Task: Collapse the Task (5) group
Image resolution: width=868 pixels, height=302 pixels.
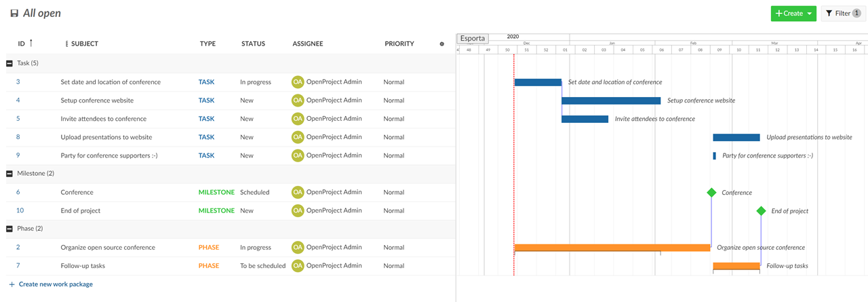Action: point(9,63)
